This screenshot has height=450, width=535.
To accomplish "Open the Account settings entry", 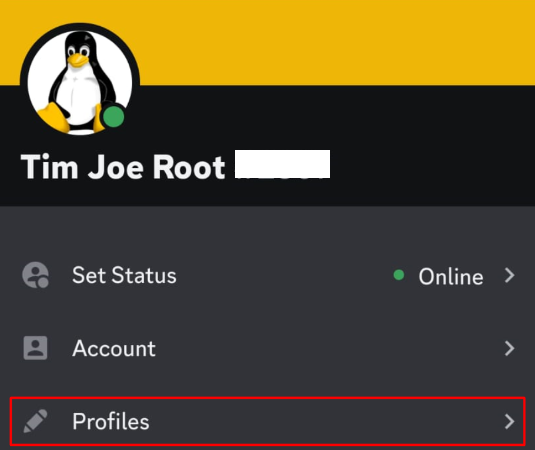I will (268, 348).
